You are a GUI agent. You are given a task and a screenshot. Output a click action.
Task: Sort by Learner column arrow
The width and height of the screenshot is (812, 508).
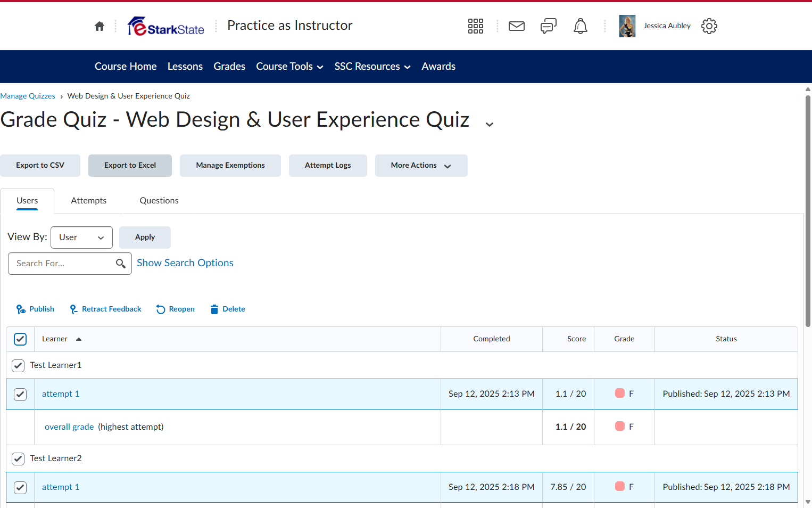[x=79, y=339]
